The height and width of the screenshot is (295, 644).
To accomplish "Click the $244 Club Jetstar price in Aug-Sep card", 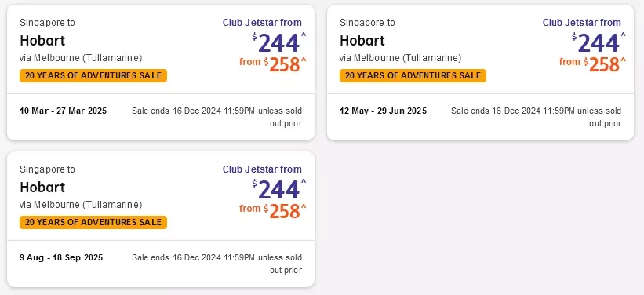I will pos(279,189).
